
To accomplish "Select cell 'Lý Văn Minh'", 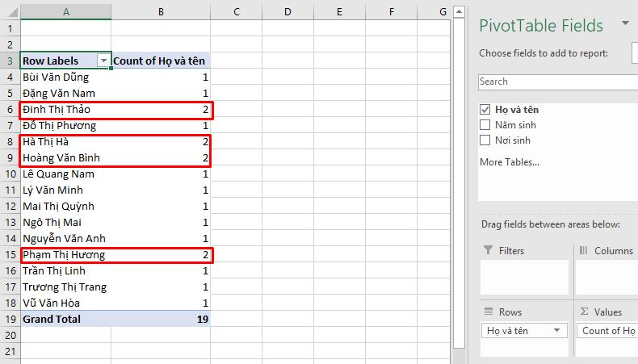I will coord(66,190).
